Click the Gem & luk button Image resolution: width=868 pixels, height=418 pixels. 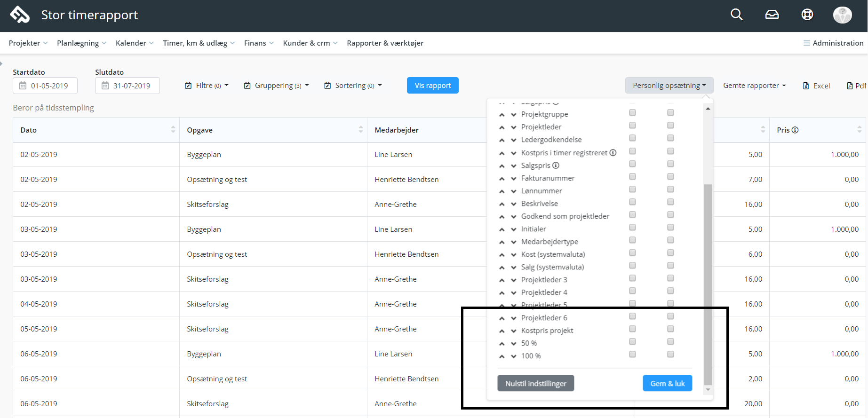667,383
